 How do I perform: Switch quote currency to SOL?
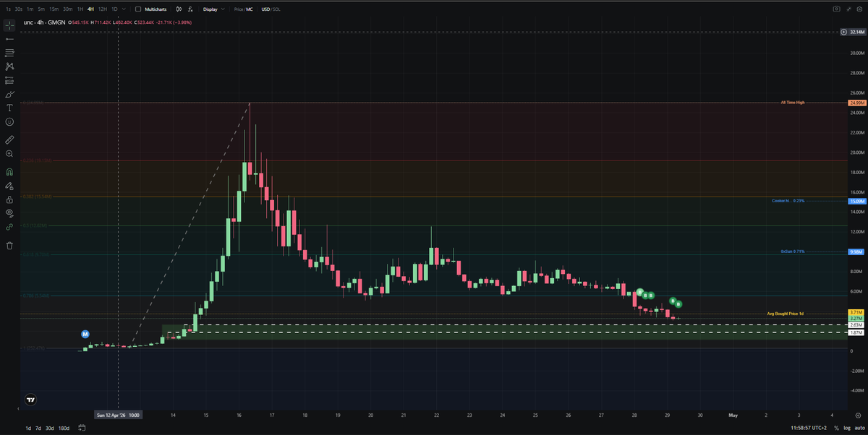click(276, 9)
